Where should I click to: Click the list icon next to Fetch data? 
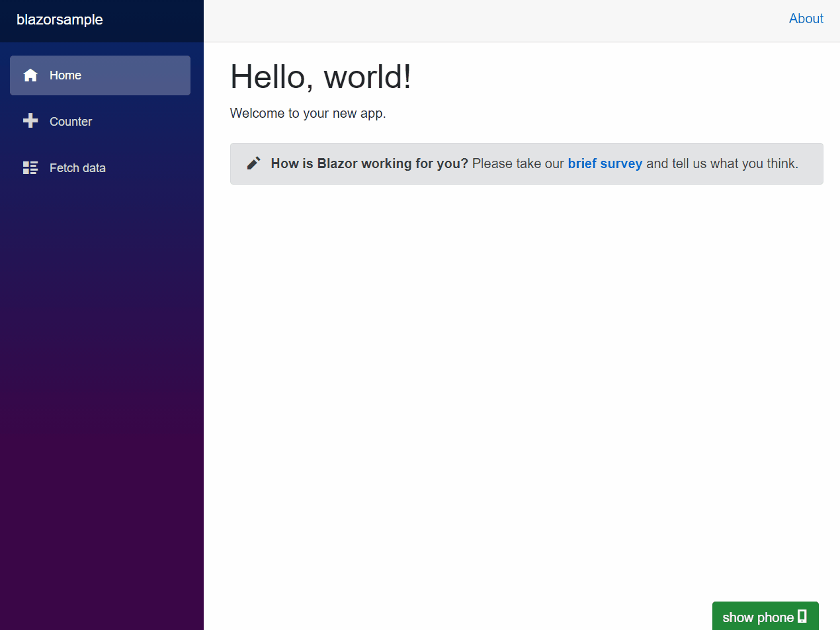coord(30,167)
